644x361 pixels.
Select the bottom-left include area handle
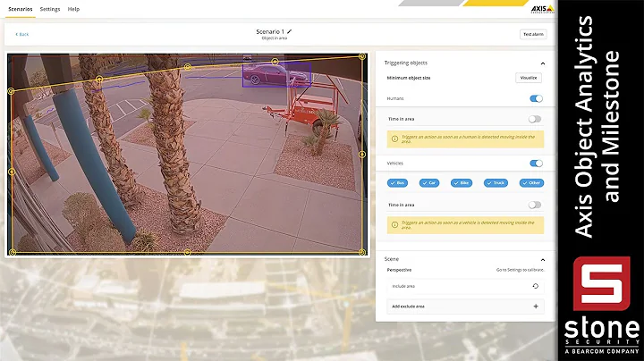pos(13,252)
